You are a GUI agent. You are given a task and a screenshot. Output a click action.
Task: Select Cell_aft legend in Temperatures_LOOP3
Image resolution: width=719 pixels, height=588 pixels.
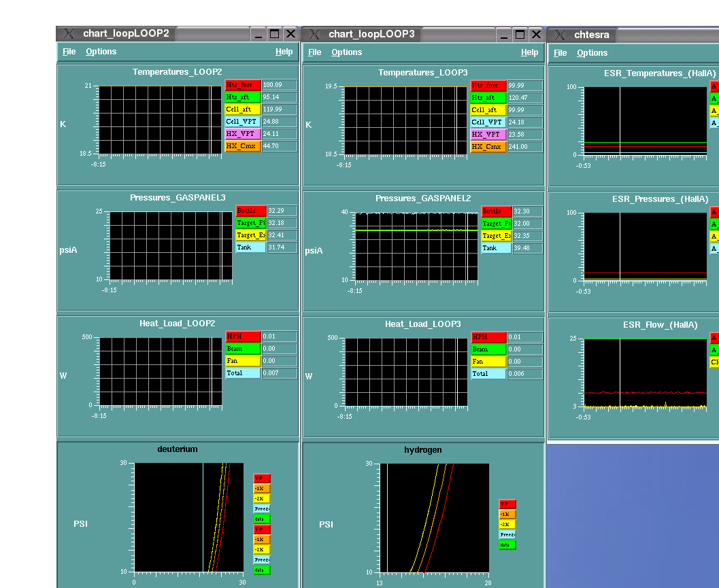[x=488, y=110]
